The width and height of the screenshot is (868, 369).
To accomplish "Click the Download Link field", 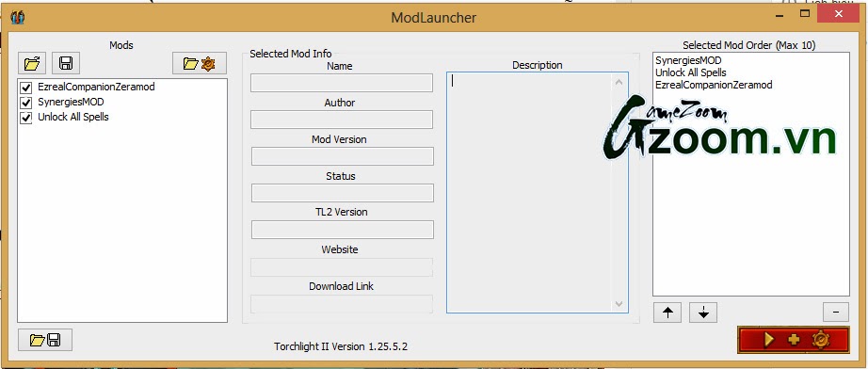I will pos(342,304).
